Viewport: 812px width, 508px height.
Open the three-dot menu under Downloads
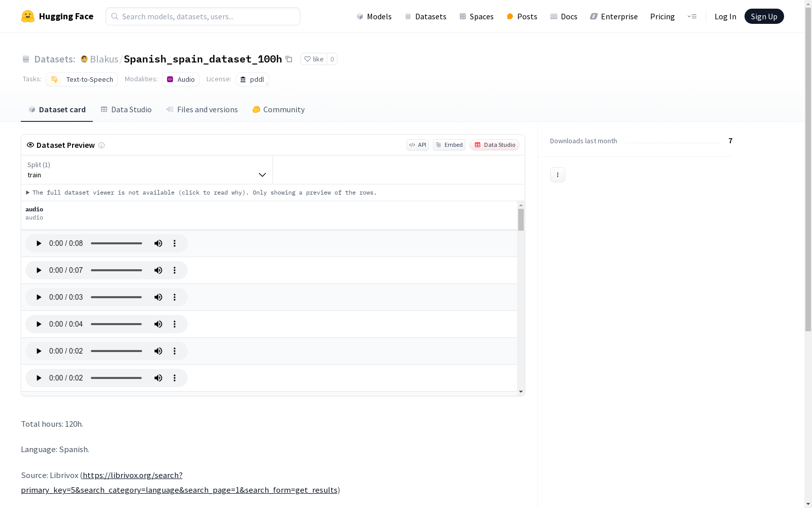(558, 175)
